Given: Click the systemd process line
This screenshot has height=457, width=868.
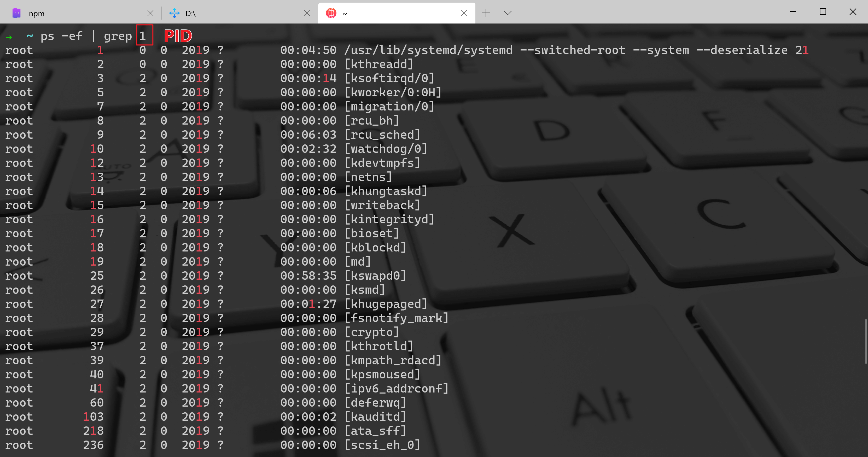Looking at the screenshot, I should click(428, 50).
